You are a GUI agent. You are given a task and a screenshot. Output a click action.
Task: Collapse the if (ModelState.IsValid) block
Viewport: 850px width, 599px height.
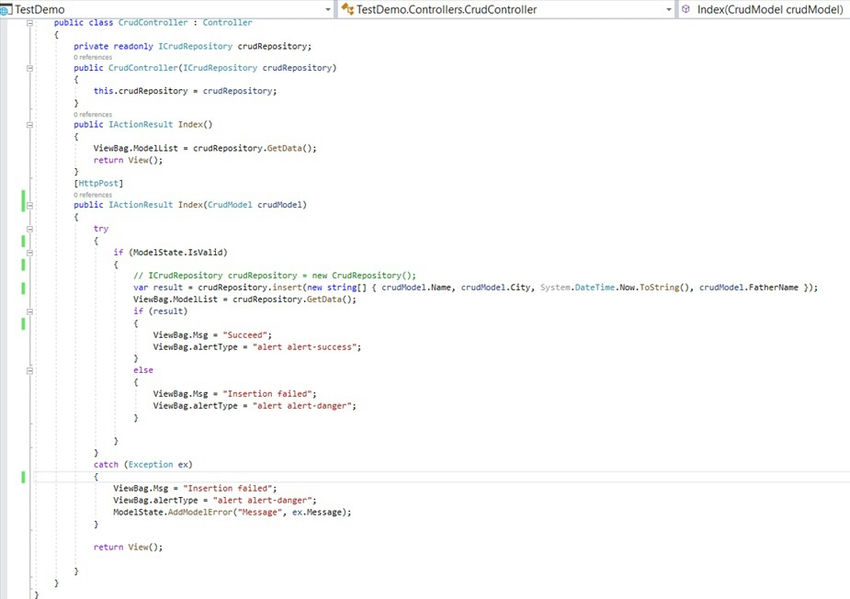[x=30, y=253]
